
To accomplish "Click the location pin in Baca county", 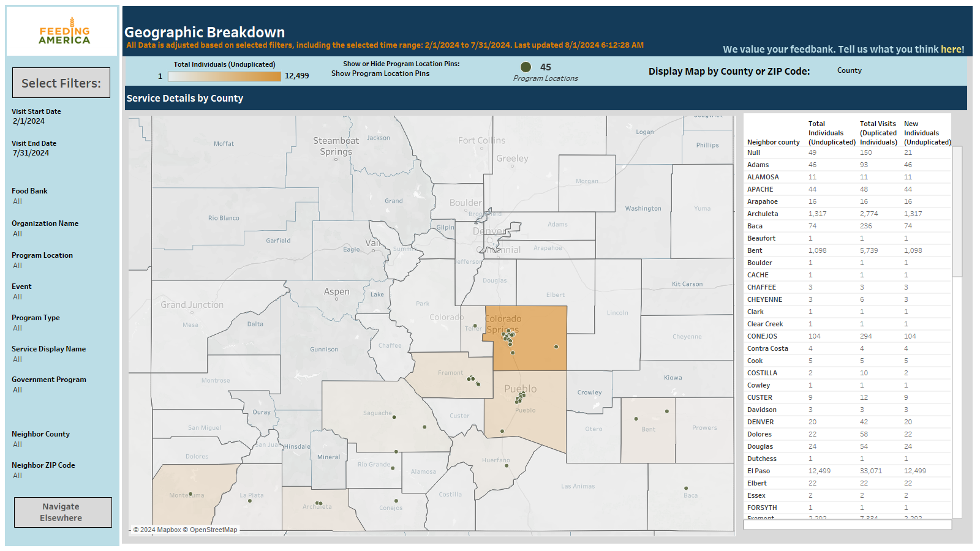I will (686, 489).
